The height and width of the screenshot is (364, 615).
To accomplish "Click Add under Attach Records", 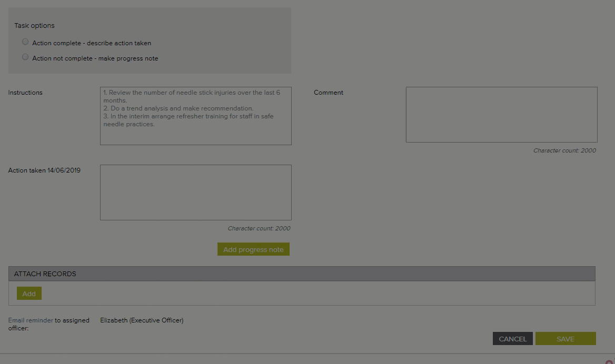I will point(29,294).
